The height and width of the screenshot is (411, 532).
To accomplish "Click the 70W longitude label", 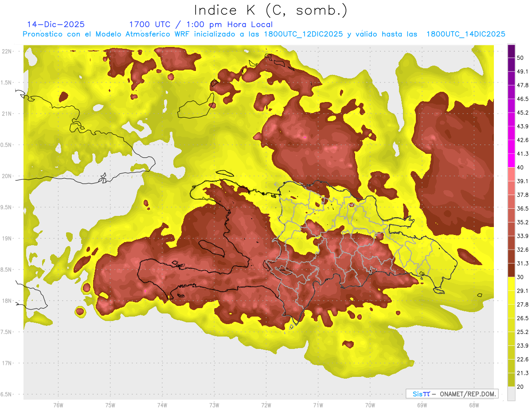I will click(370, 405).
